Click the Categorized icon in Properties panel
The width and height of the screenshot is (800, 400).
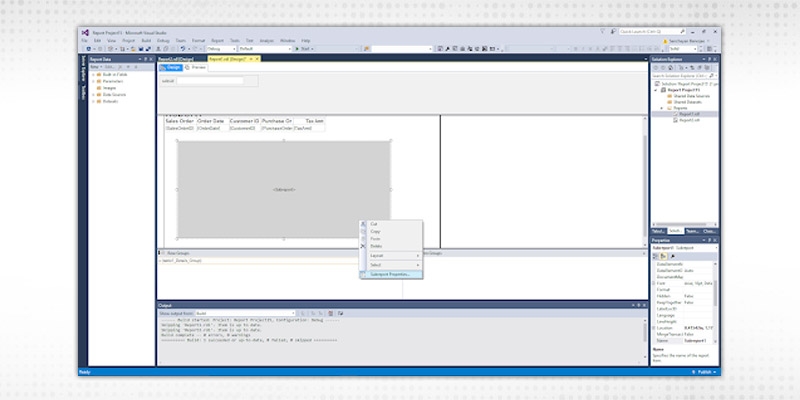pos(655,257)
